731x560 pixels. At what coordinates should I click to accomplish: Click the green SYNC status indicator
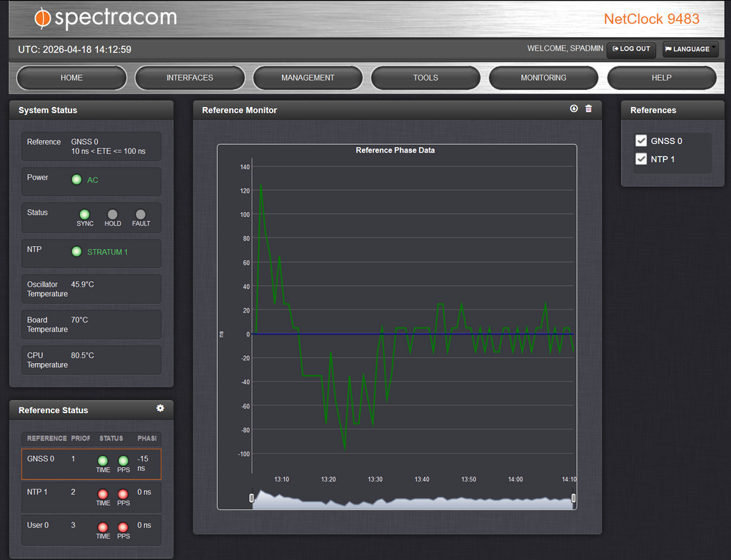[85, 214]
